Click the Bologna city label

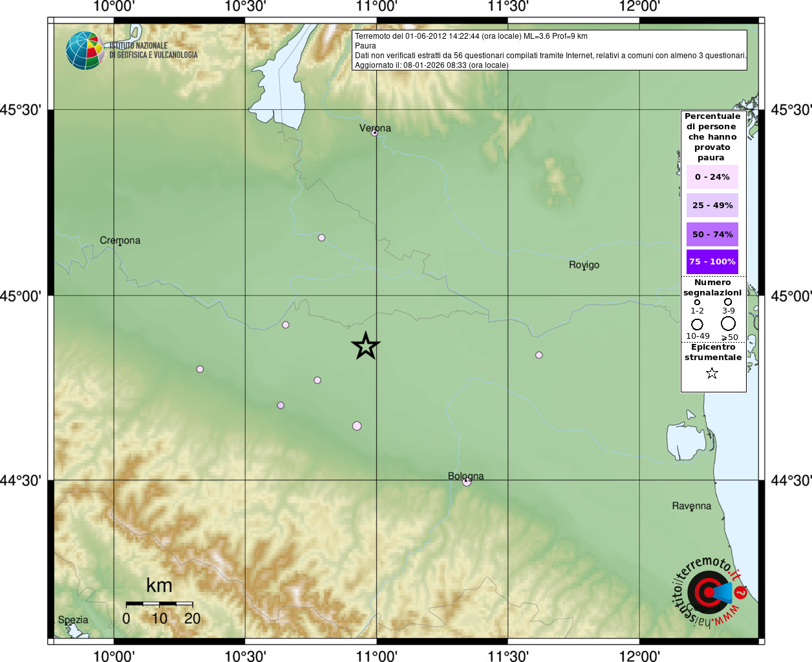465,476
